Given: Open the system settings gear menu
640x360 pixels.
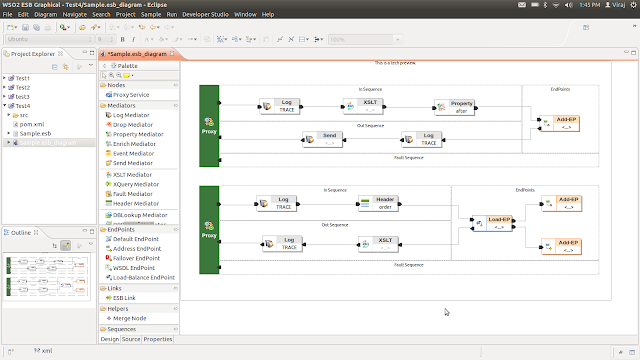Looking at the screenshot, I should (633, 5).
